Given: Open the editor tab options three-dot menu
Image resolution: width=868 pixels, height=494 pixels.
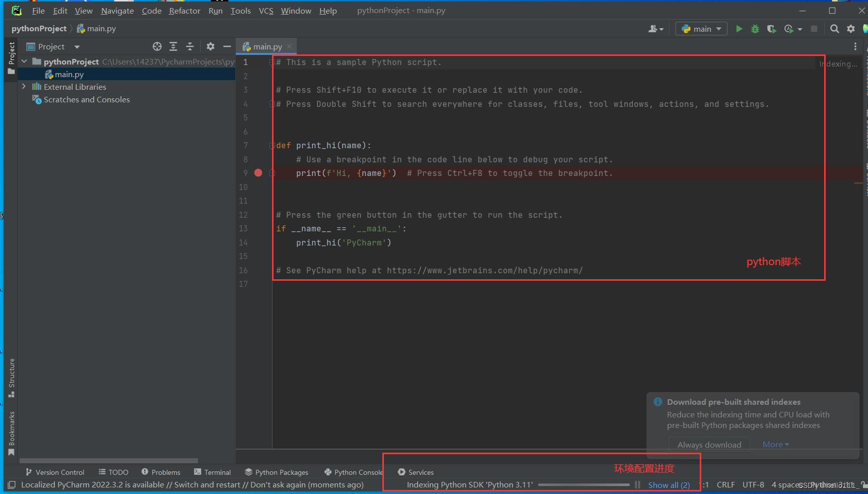Looking at the screenshot, I should [x=855, y=46].
